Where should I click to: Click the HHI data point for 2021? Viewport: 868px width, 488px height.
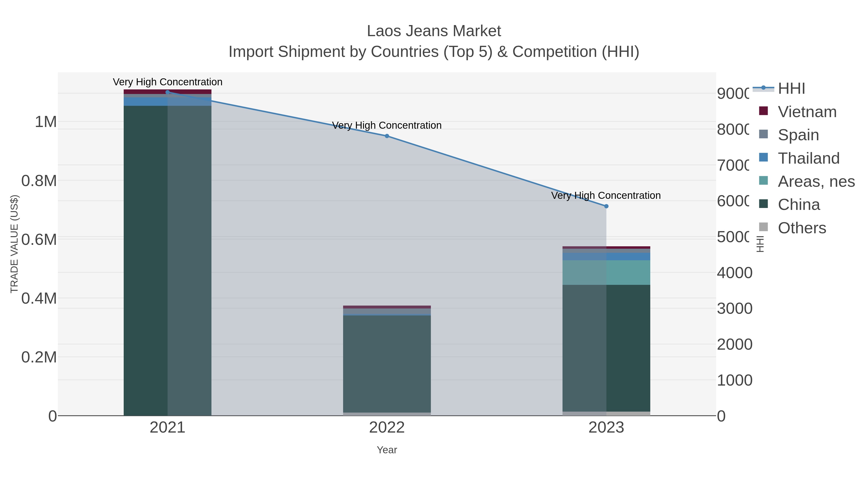click(168, 92)
